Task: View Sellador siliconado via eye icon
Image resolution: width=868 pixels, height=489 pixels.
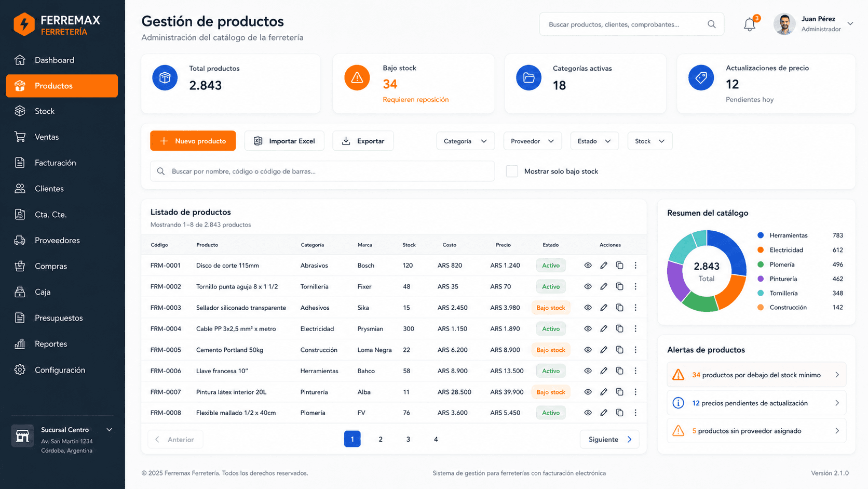Action: click(588, 308)
